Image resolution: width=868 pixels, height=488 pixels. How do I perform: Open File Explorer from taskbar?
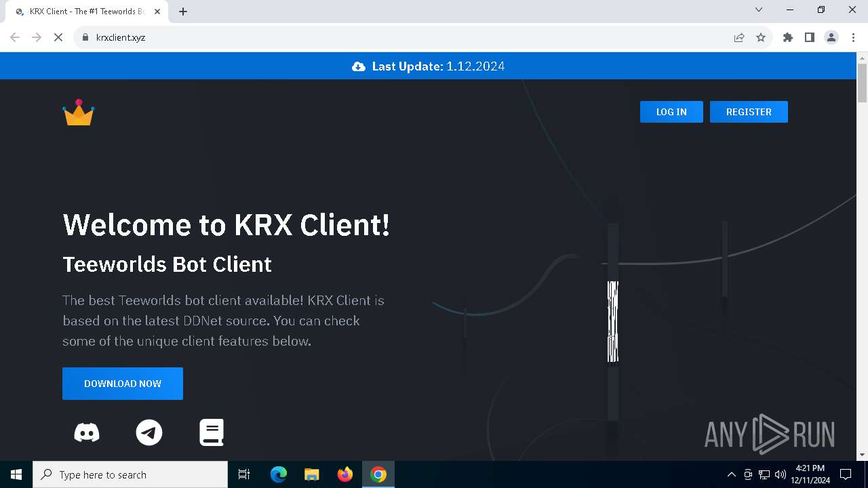(312, 474)
